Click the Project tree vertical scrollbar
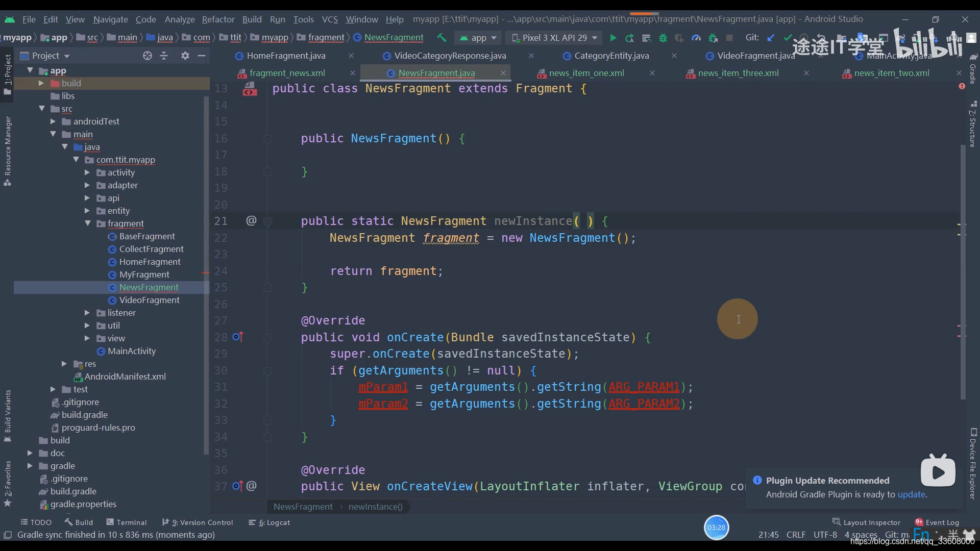The image size is (980, 551). tap(206, 275)
